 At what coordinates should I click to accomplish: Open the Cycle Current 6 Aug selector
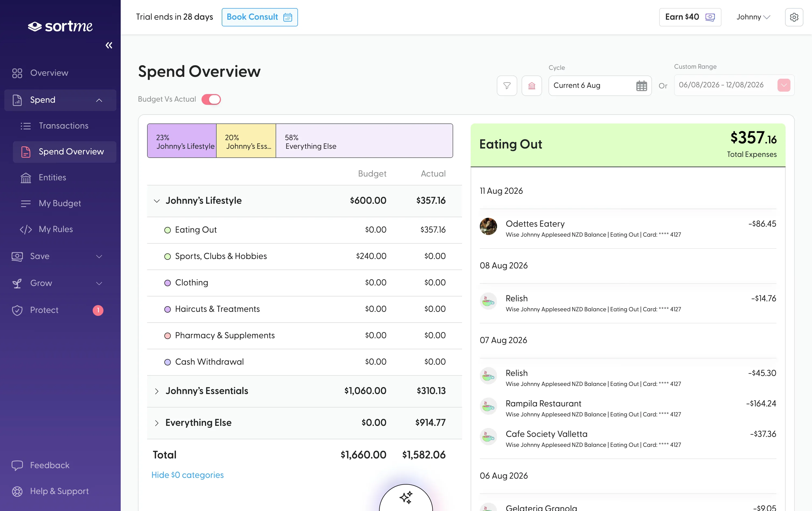click(x=600, y=86)
